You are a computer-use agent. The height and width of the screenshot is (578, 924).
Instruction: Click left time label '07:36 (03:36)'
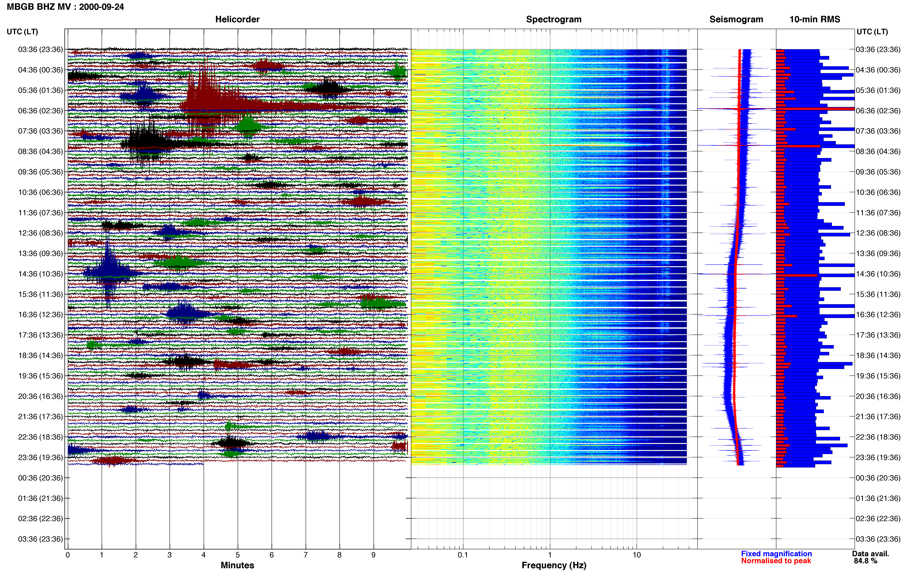click(x=41, y=131)
